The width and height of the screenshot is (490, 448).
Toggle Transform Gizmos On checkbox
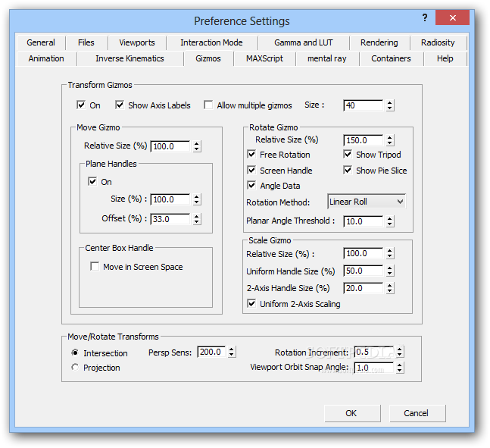(81, 105)
